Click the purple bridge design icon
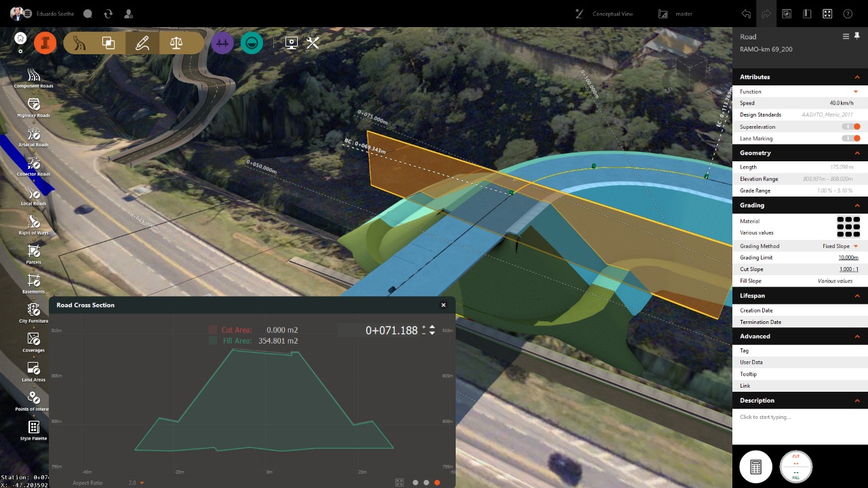Screen dimensions: 868x488 222,43
